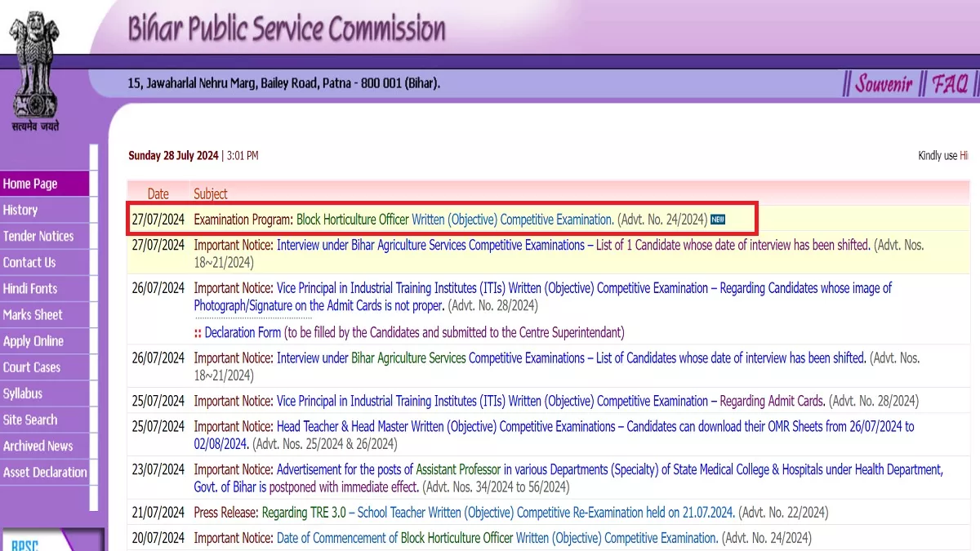Open the Vice Principal notice about improper Photograph/Signature
Screen dimensions: 980x551
[x=543, y=296]
